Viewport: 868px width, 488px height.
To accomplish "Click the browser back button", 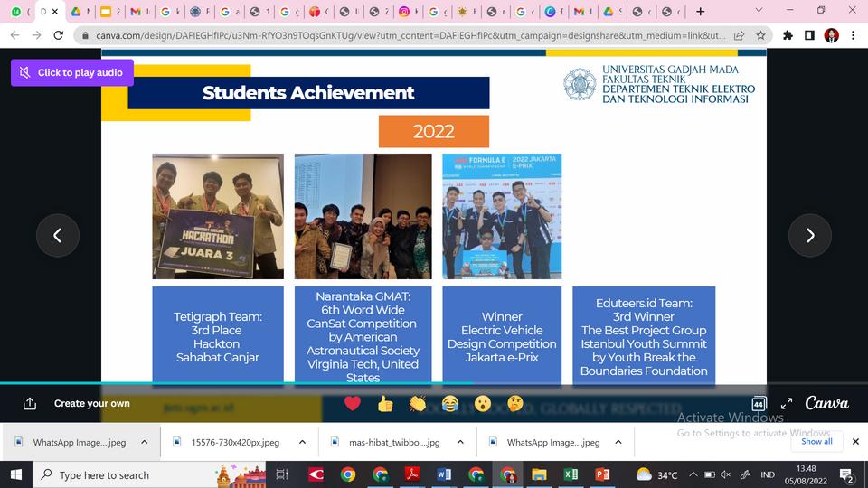I will pos(15,35).
